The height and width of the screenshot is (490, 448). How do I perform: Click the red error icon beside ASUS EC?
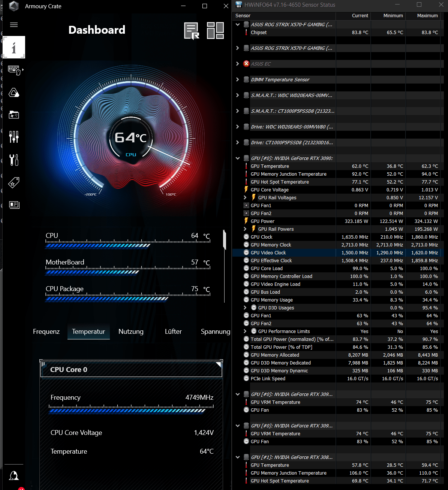tap(246, 64)
